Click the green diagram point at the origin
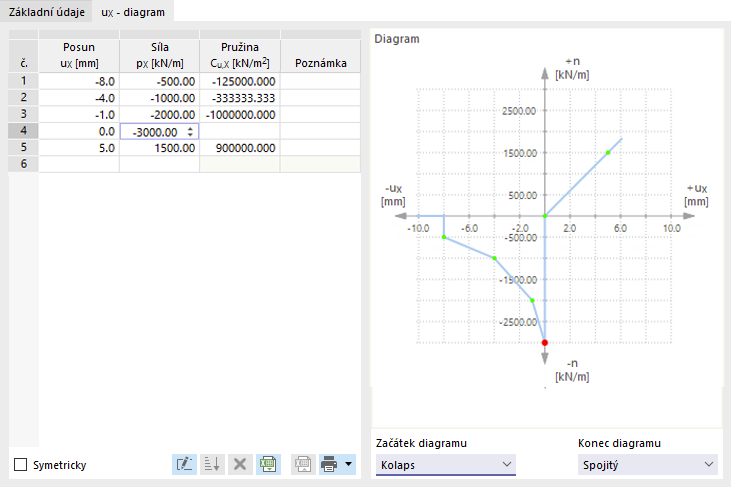The image size is (731, 487). click(545, 216)
